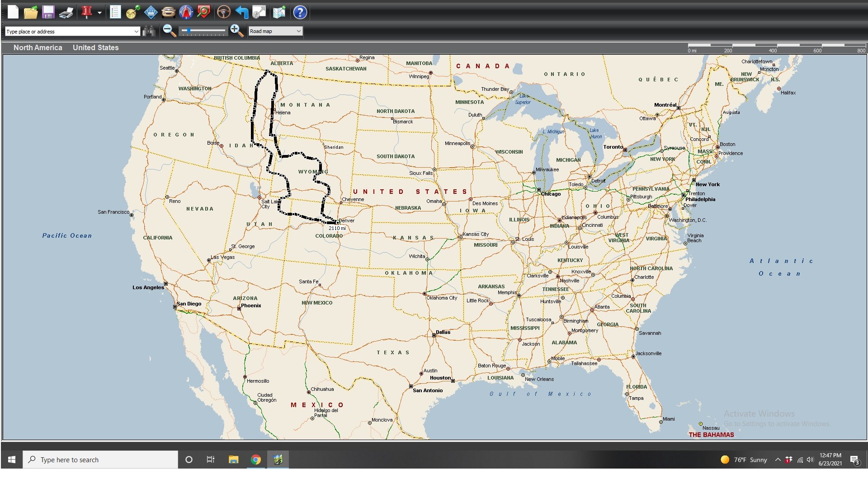Click the zoom level slider handle
The height and width of the screenshot is (488, 868).
(x=188, y=31)
